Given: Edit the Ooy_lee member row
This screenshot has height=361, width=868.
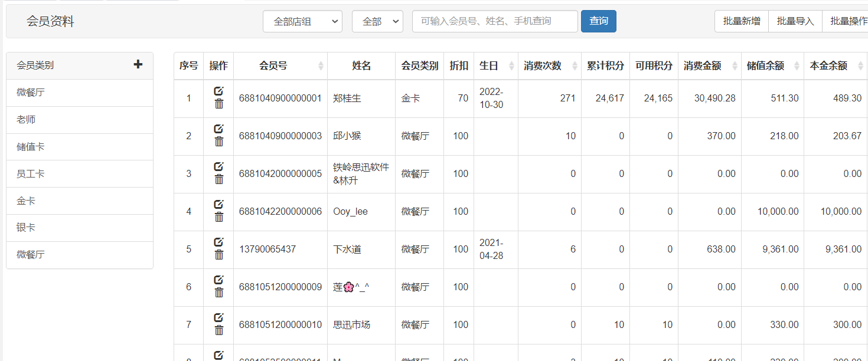Looking at the screenshot, I should tap(218, 204).
